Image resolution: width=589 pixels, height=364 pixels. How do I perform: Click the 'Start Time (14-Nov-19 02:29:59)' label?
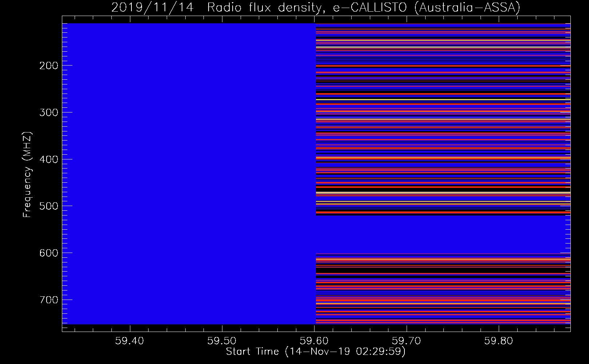(316, 352)
